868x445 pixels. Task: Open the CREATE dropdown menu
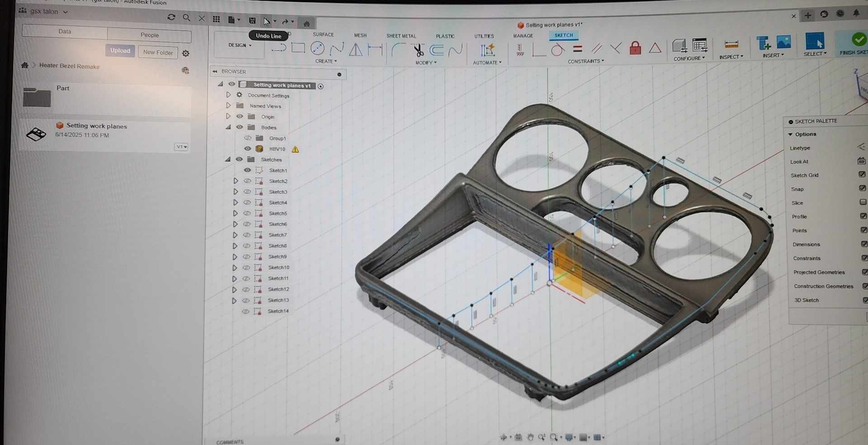point(326,61)
